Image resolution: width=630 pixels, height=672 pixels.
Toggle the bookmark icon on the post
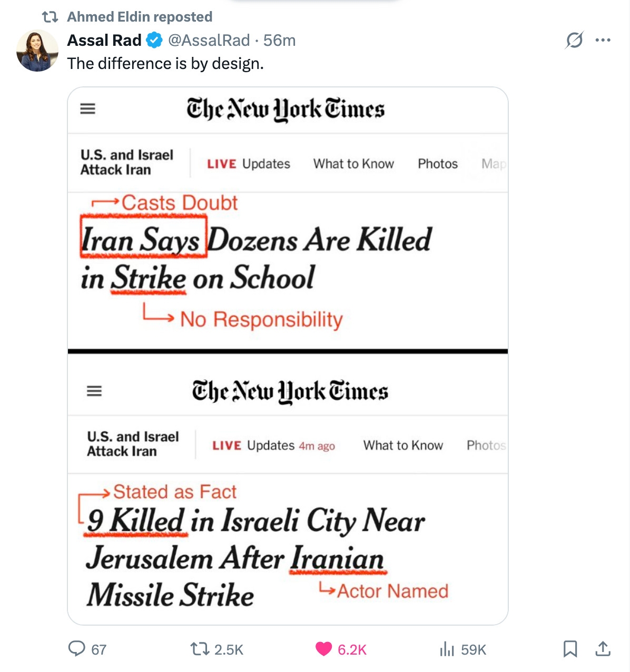[x=570, y=649]
